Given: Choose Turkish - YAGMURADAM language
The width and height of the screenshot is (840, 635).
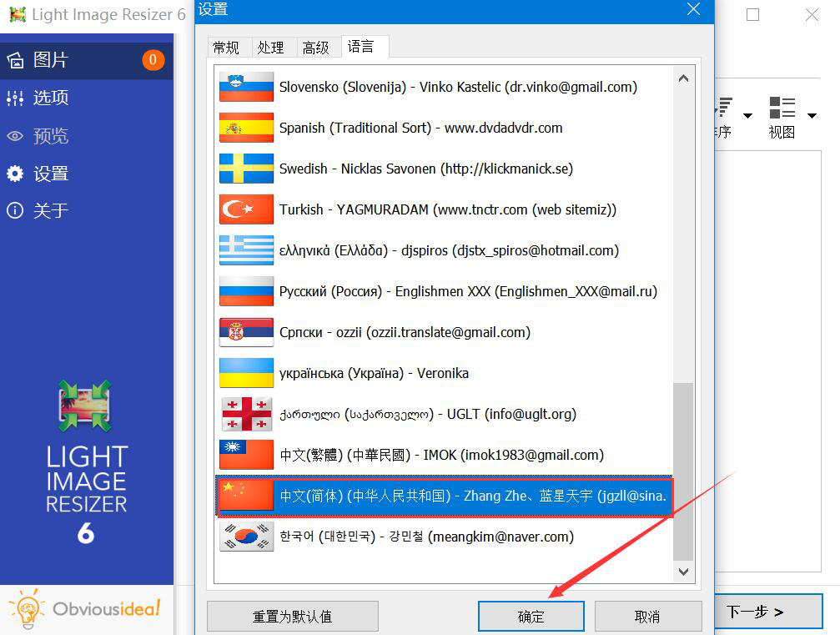Looking at the screenshot, I should 444,209.
